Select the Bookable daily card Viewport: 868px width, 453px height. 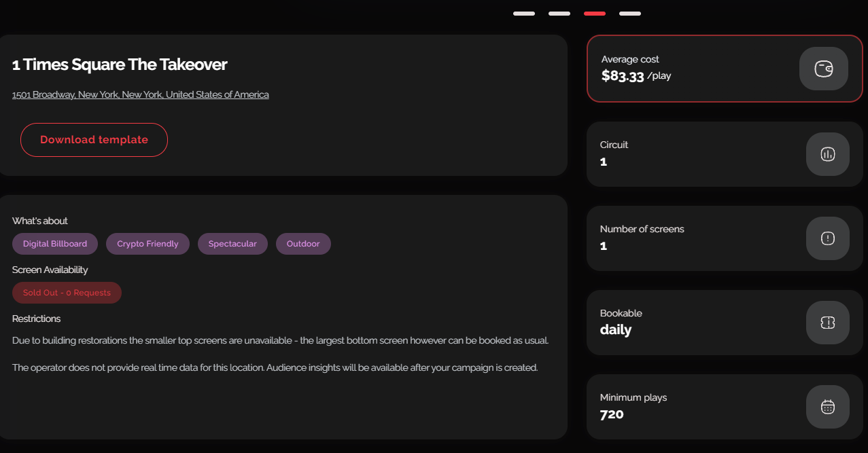[725, 323]
